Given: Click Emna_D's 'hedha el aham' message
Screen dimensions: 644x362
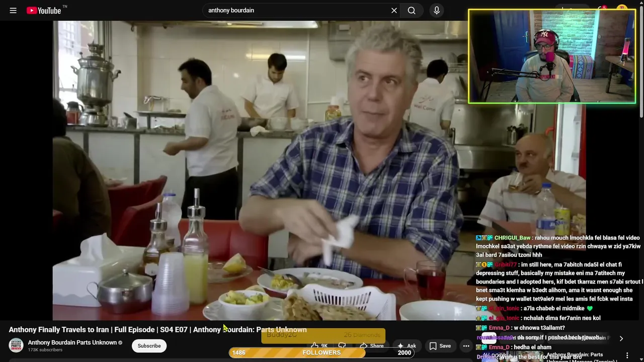Looking at the screenshot, I should coord(514,347).
